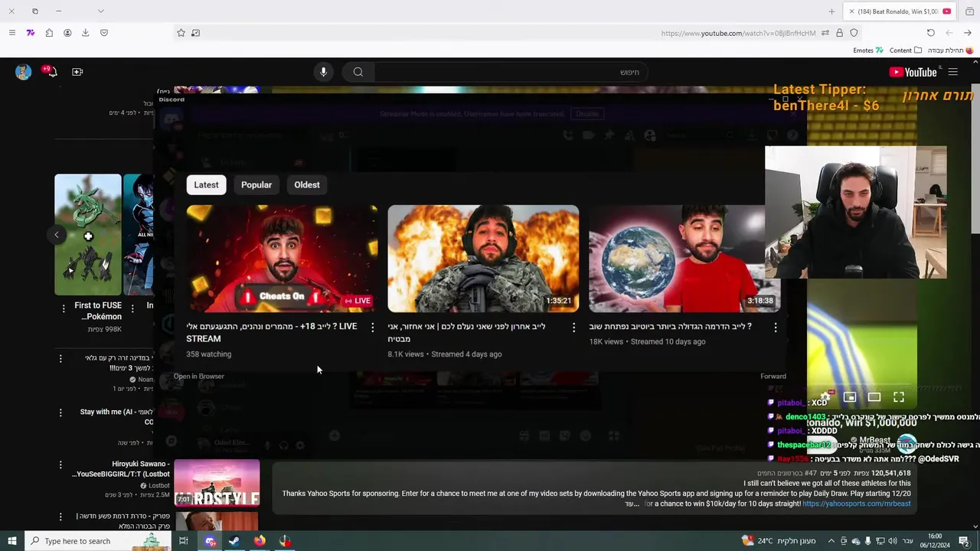Image resolution: width=980 pixels, height=551 pixels.
Task: Open the Content bookmarks folder
Action: coord(906,51)
